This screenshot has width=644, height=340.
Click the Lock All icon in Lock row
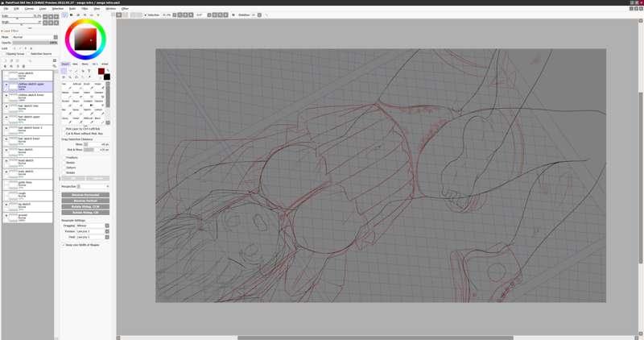pos(31,48)
